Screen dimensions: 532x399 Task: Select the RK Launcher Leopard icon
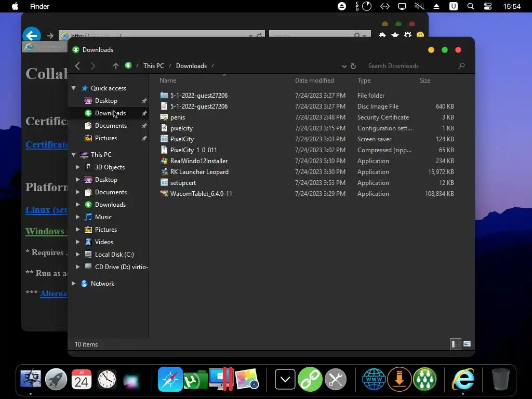click(x=164, y=171)
